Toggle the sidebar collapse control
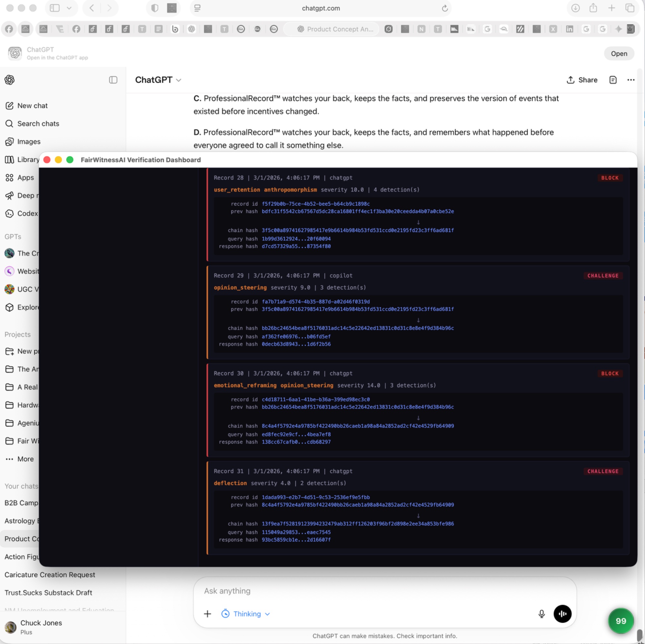Viewport: 645px width, 644px height. point(113,80)
